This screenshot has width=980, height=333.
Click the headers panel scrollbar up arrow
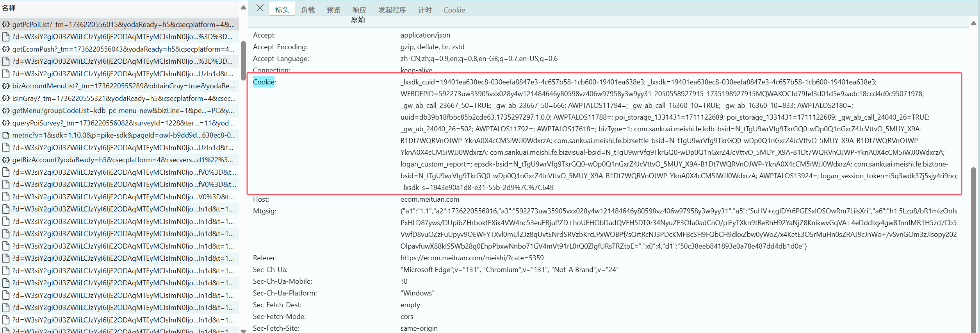coord(973,23)
